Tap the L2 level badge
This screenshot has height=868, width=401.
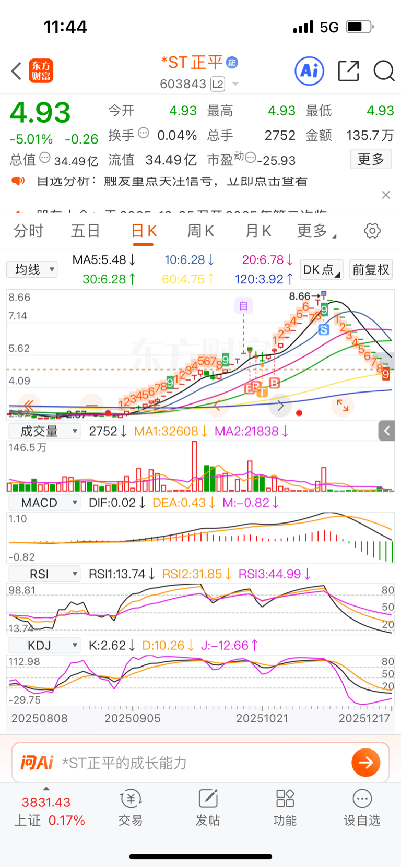coord(218,84)
